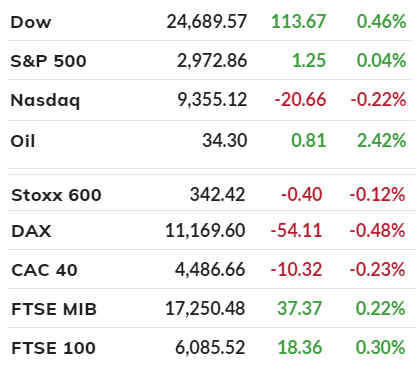
Task: Click S&P 500 value 2,972.86
Action: pos(212,61)
